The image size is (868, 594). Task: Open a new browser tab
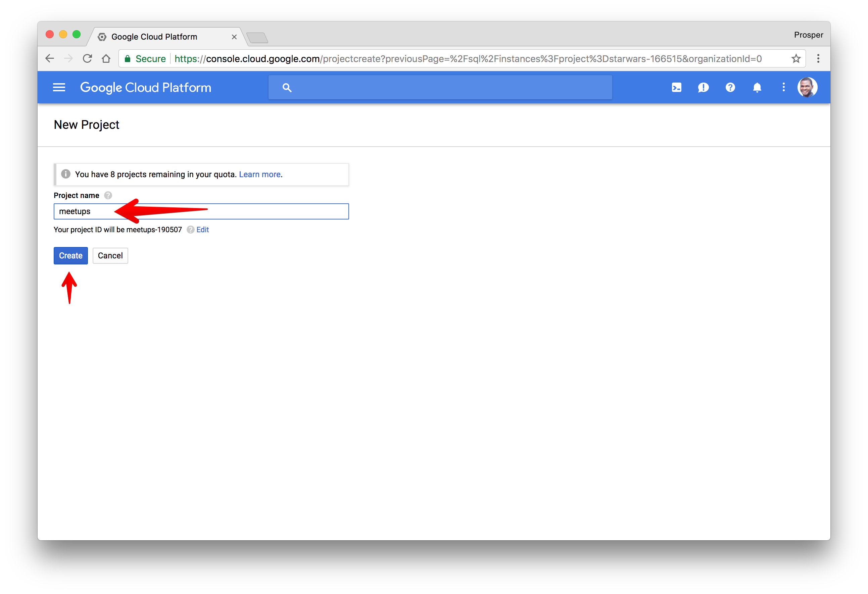(257, 38)
